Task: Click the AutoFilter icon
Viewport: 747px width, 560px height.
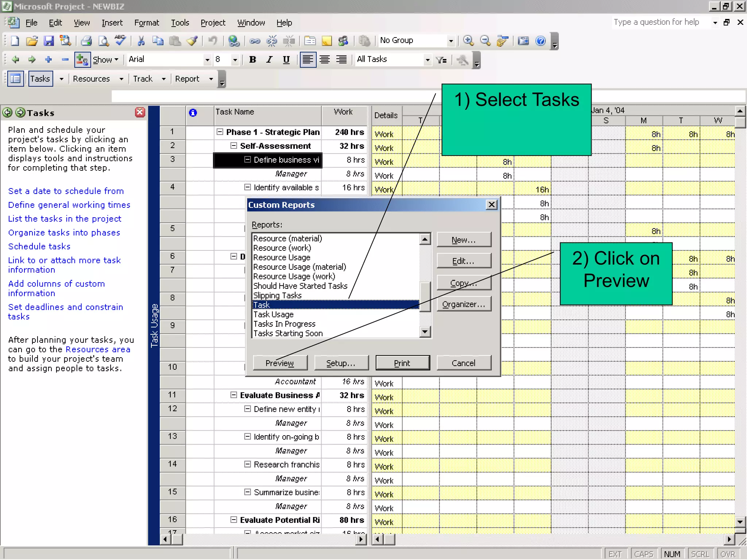Action: click(441, 60)
